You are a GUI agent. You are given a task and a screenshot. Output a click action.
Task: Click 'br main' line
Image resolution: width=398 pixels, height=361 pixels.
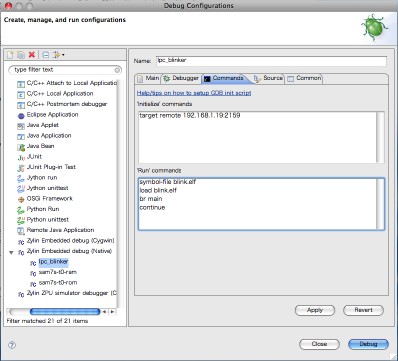click(x=151, y=199)
